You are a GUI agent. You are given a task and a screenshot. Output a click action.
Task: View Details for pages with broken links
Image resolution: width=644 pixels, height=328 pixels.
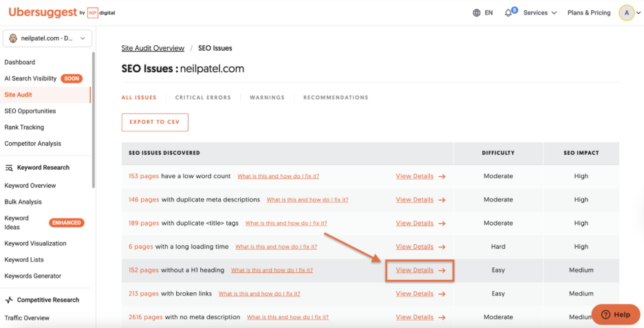[414, 294]
